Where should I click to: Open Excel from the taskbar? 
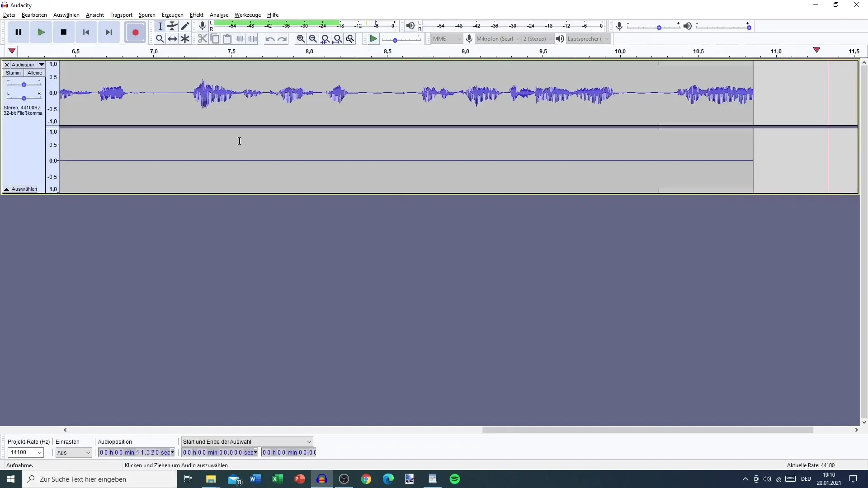pos(278,479)
